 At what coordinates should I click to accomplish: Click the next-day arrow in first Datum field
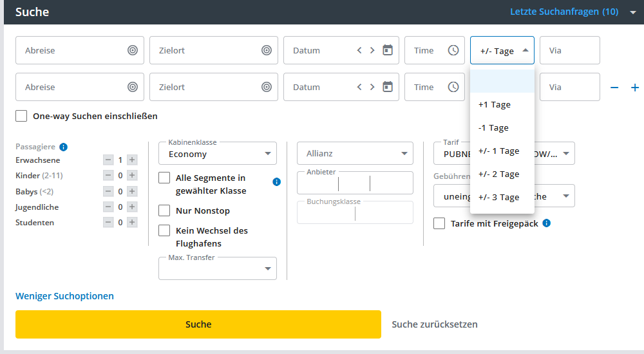(372, 50)
